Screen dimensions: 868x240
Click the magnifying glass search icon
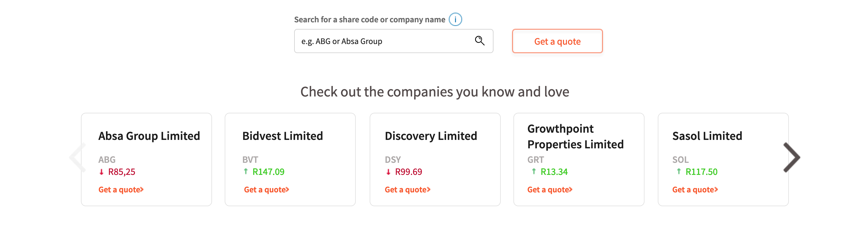pyautogui.click(x=480, y=41)
